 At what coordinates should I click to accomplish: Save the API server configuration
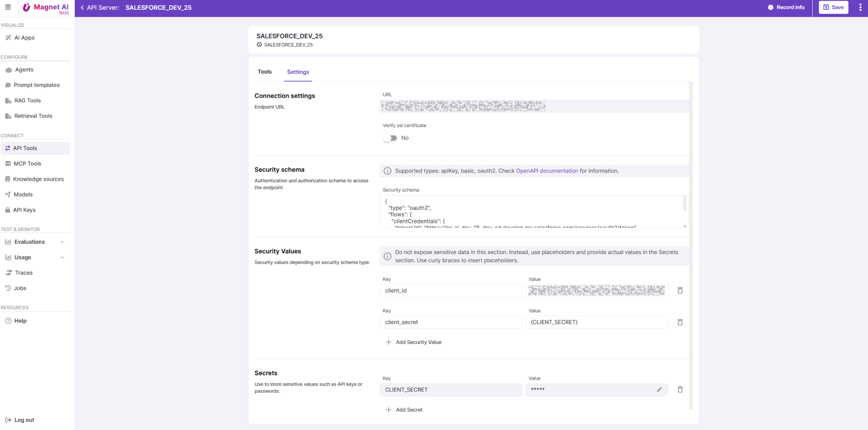833,7
